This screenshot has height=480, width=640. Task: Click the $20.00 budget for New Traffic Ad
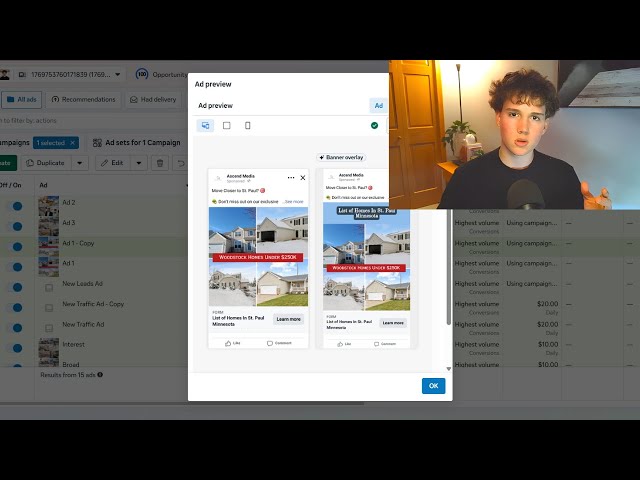(x=547, y=324)
